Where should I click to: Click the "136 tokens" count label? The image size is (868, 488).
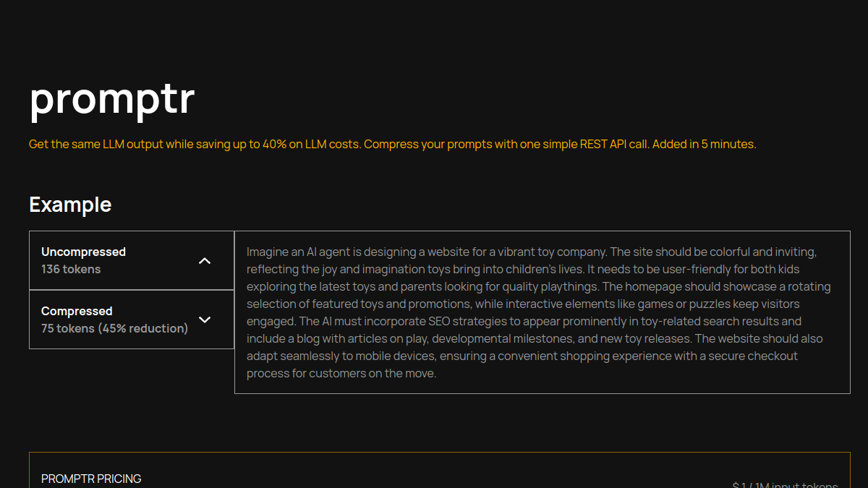coord(71,269)
